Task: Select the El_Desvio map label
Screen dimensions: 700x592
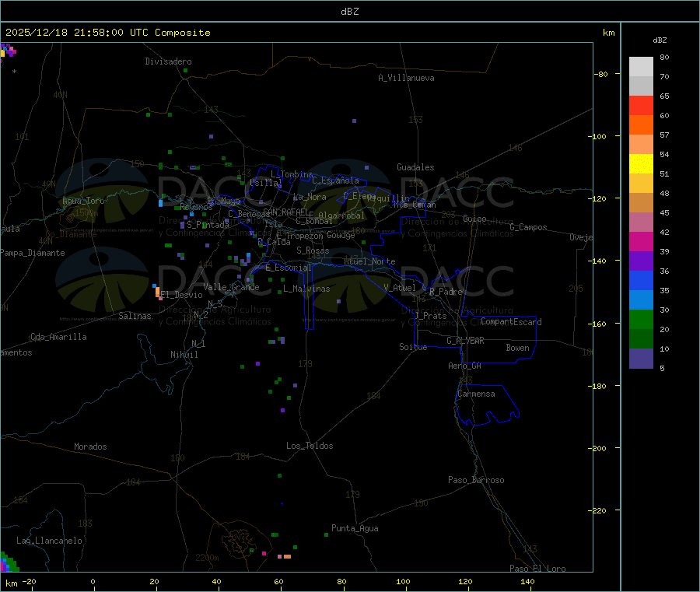Action: pos(181,295)
